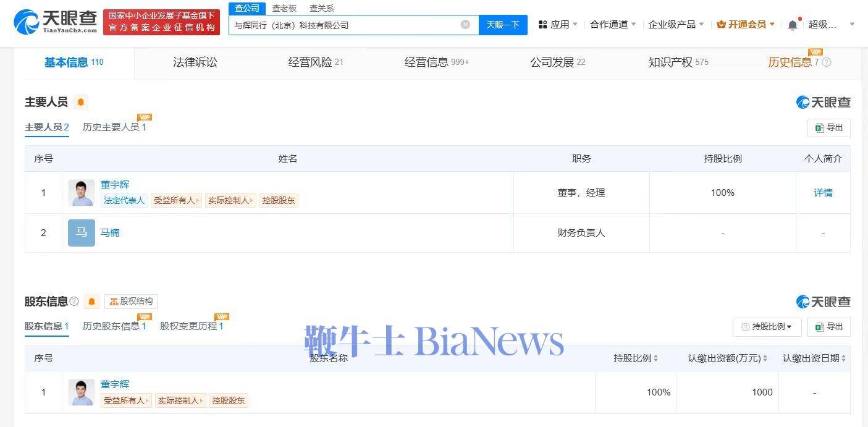This screenshot has width=868, height=427.
Task: Show help icon next to 历史信息
Action: point(827,62)
